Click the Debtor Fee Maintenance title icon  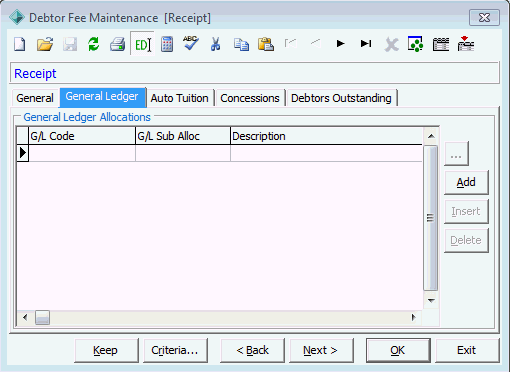(x=17, y=17)
